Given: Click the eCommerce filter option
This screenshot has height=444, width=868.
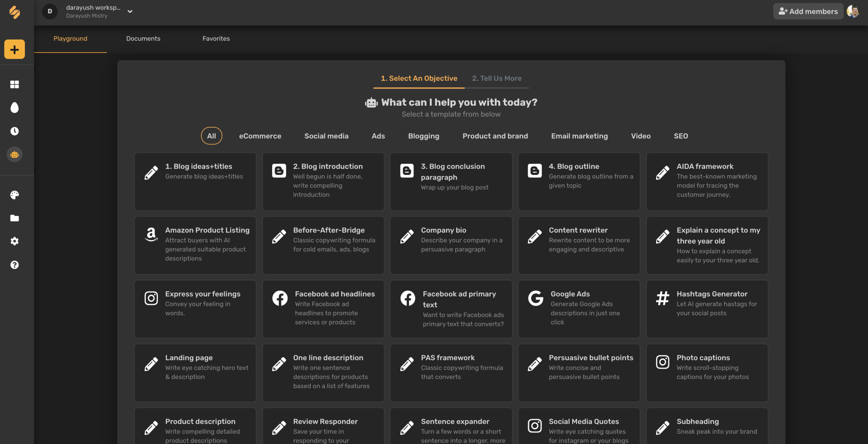Looking at the screenshot, I should point(260,136).
